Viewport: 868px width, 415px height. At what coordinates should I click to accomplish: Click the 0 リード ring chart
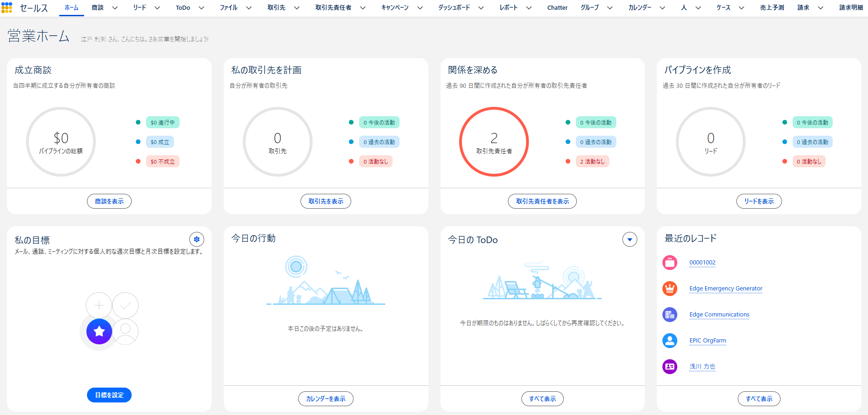(711, 142)
